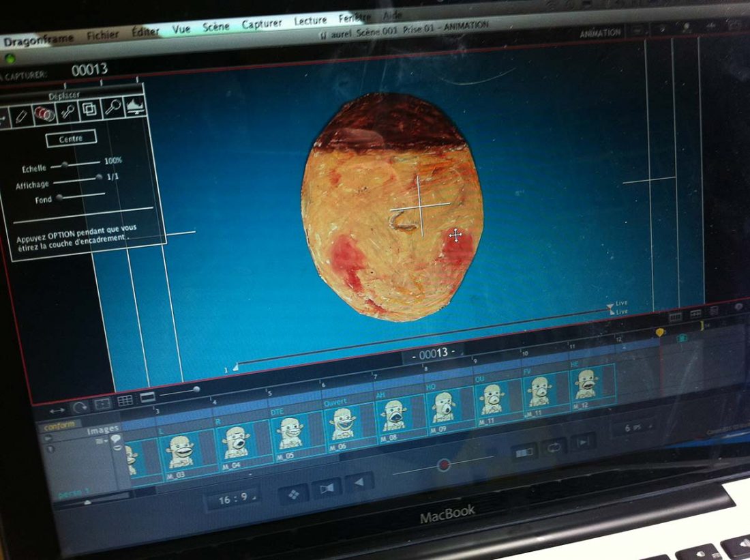Viewport: 750px width, 560px height.
Task: Click the Fond background slider
Action: [x=80, y=195]
